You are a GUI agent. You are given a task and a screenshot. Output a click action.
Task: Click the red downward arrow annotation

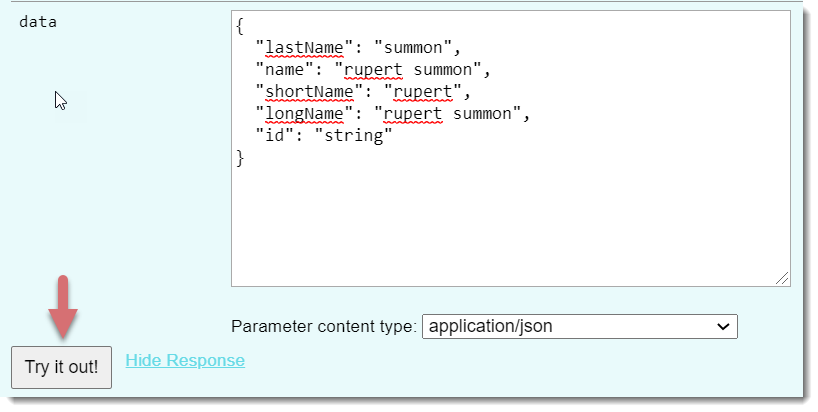tap(62, 307)
